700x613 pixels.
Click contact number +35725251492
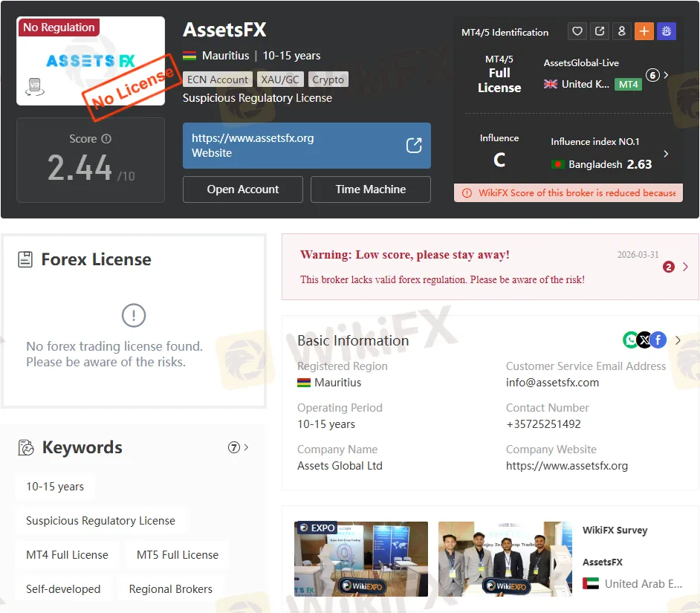[543, 424]
